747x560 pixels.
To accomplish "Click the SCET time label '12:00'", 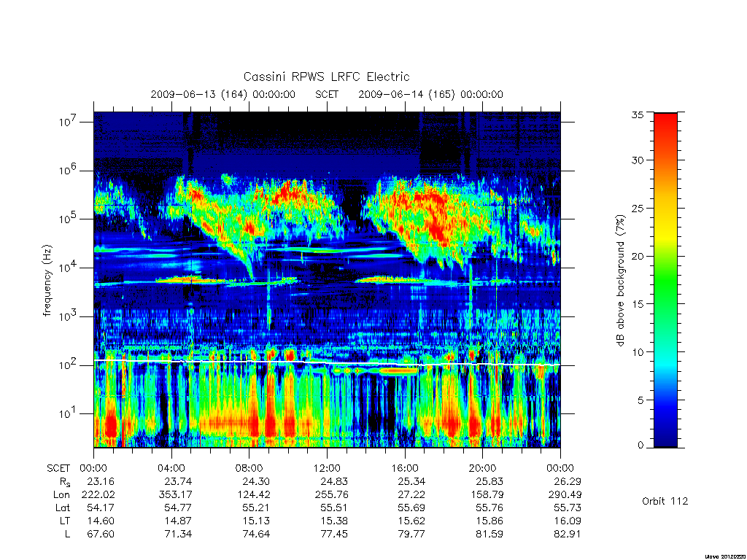I will point(327,468).
